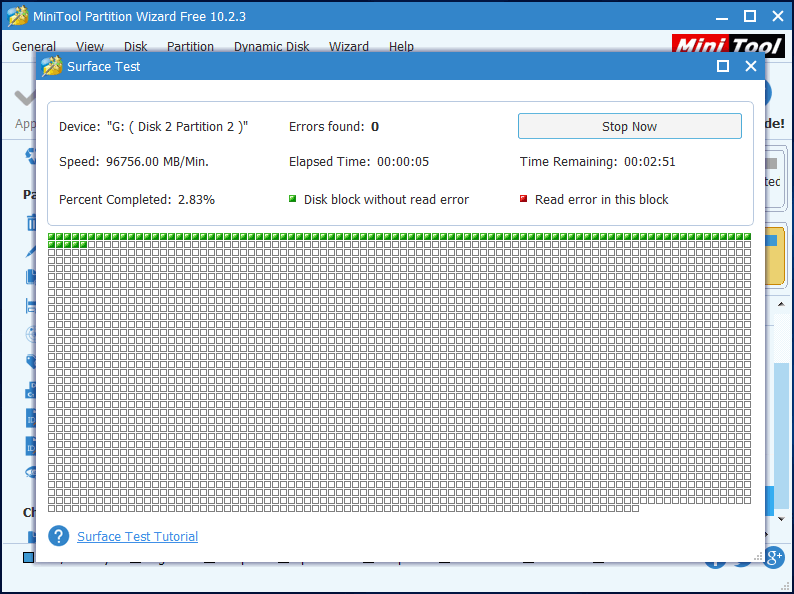
Task: Click the Device "G: ( Disk 2 Partition 2 )" text
Action: click(x=153, y=127)
